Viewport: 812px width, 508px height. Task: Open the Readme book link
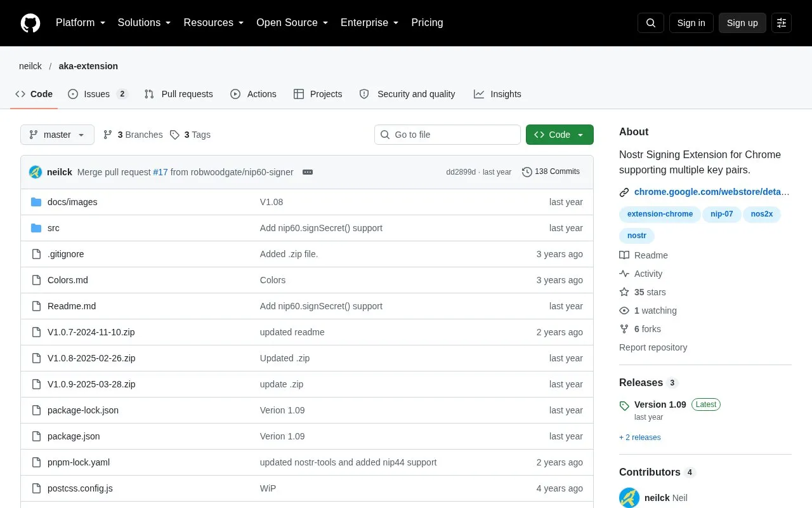(x=643, y=255)
